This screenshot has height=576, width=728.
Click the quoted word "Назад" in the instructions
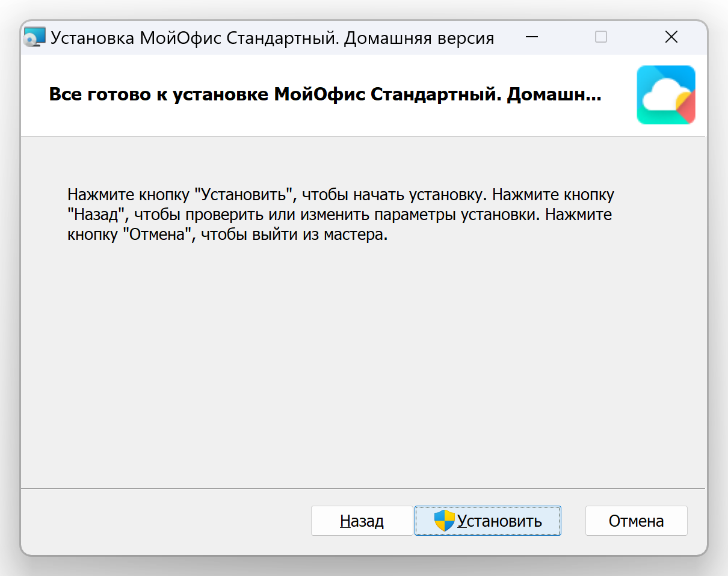95,215
